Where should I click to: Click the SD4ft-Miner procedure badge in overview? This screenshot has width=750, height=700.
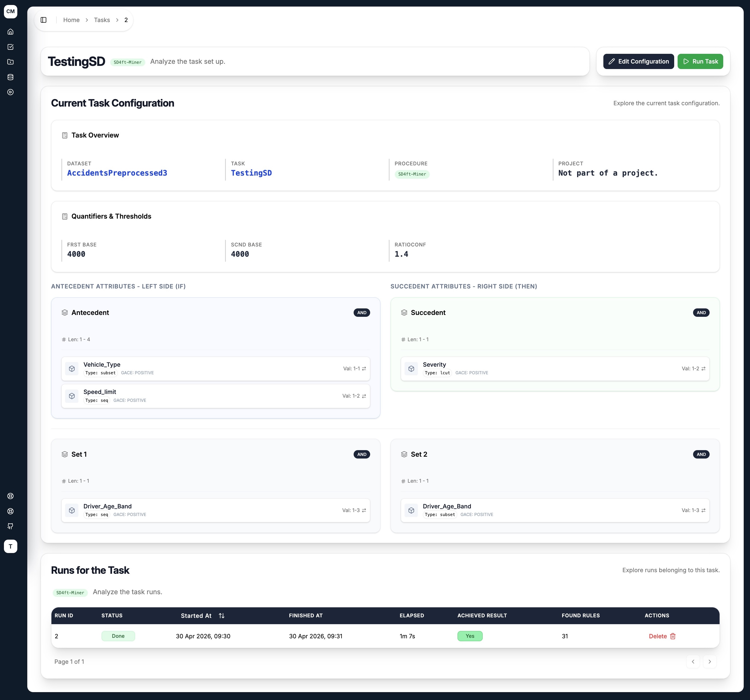[x=412, y=174]
